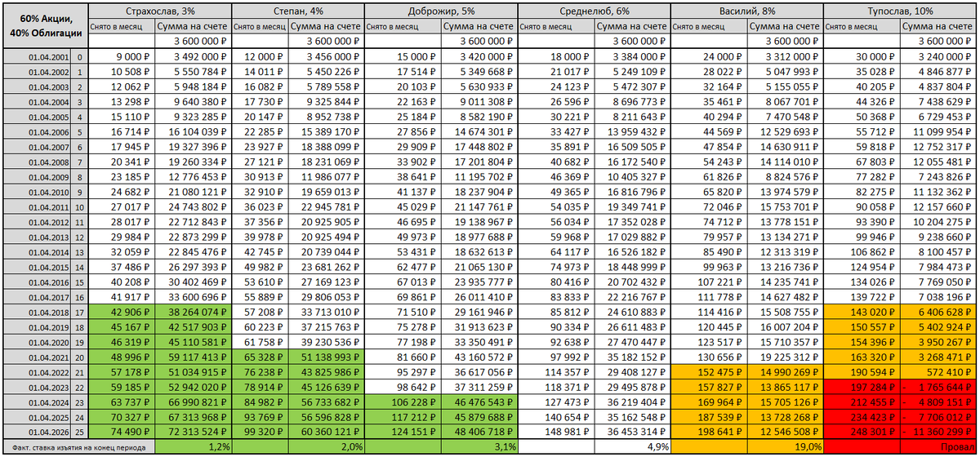The width and height of the screenshot is (980, 457).
Task: Select the orange cell "143 020 ₽"
Action: [x=862, y=311]
